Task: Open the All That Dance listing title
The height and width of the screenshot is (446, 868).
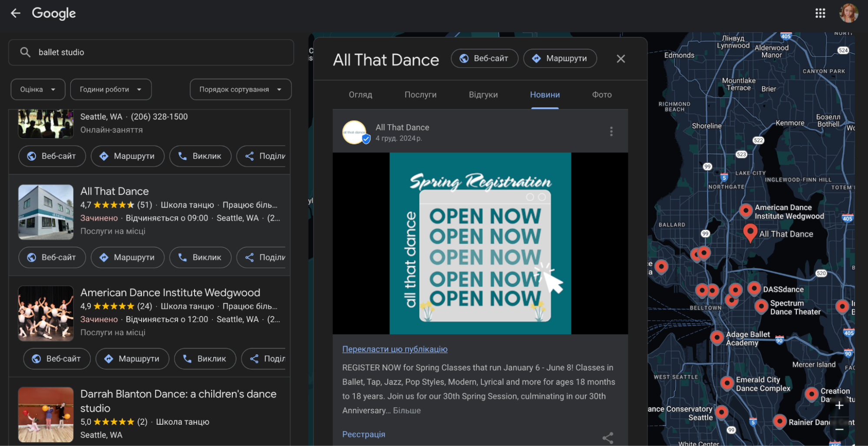Action: 115,191
